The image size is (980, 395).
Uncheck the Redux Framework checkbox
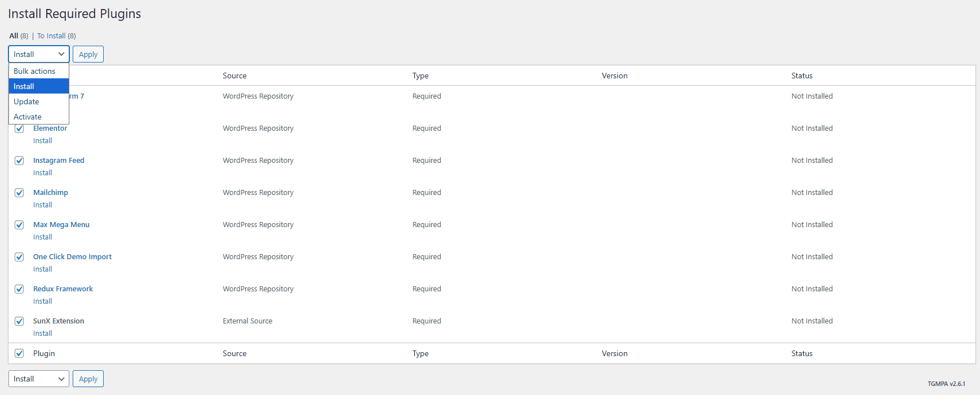click(x=19, y=289)
